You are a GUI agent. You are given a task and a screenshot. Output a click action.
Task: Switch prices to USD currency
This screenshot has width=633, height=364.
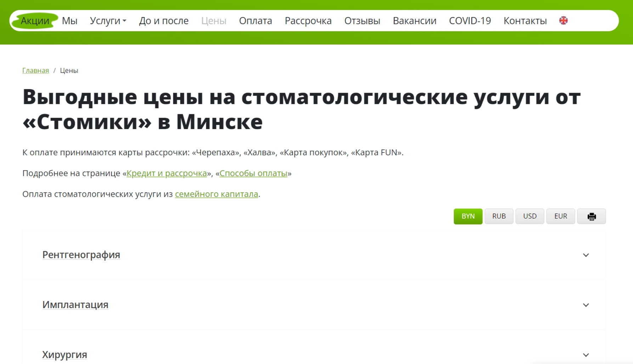coord(530,216)
